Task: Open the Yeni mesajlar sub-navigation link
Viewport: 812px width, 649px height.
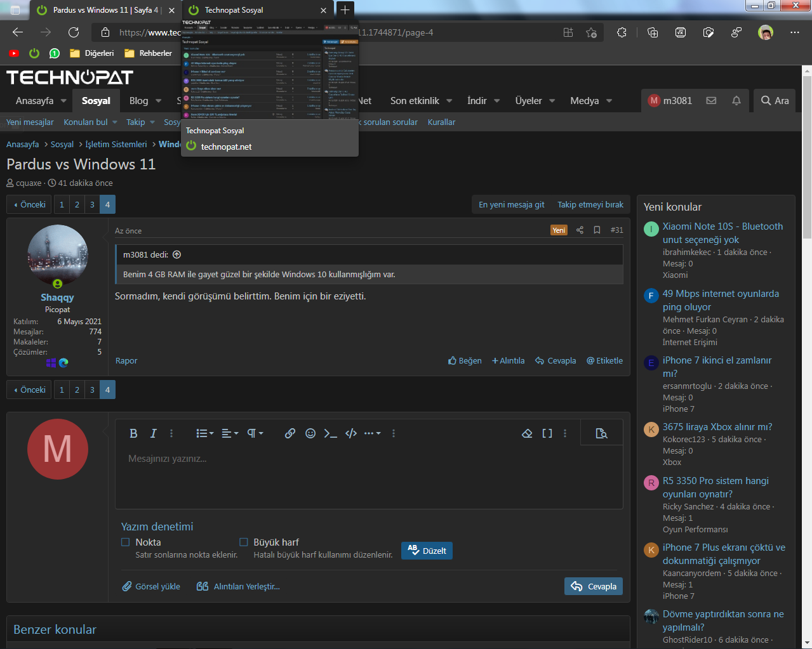Action: pos(30,122)
